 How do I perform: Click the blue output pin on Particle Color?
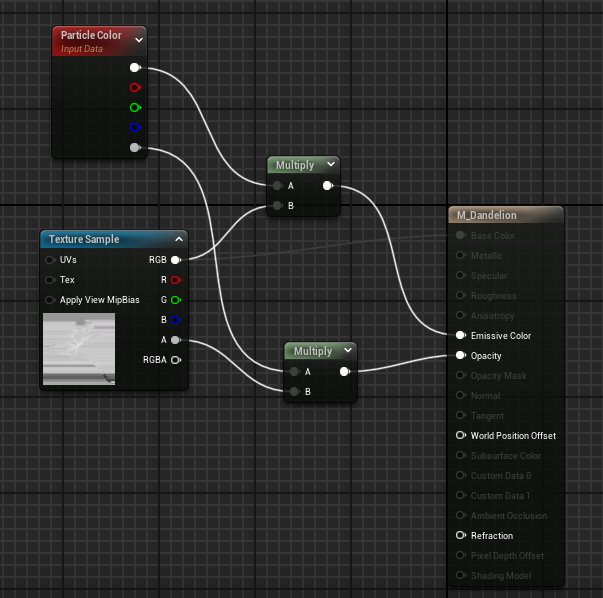coord(135,128)
